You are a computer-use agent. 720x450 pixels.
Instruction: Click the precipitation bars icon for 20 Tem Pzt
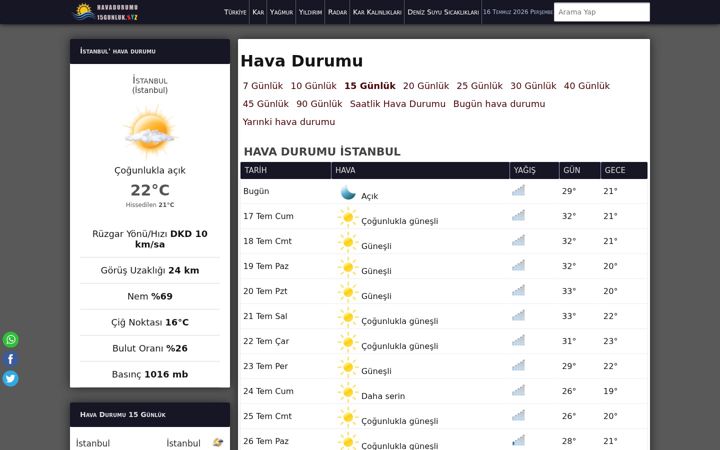tap(518, 290)
